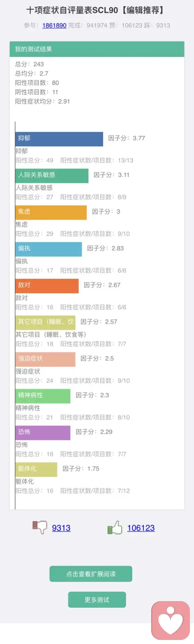
Task: Tap the pink heart app icon
Action: coord(171,621)
